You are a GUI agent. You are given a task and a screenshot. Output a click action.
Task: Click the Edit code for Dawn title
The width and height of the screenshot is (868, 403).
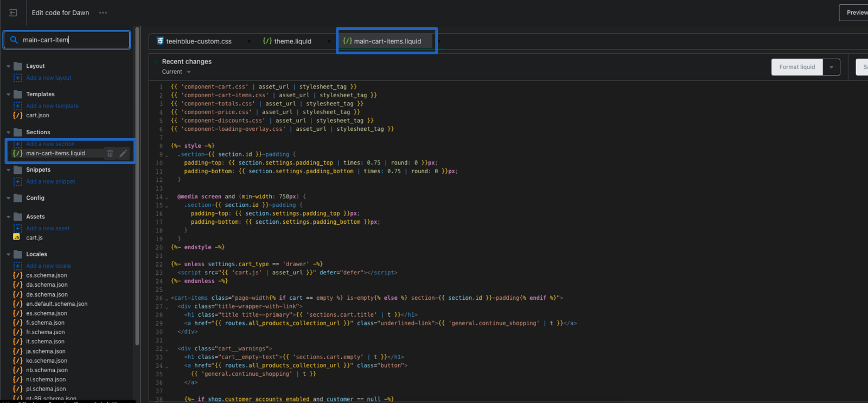[60, 12]
